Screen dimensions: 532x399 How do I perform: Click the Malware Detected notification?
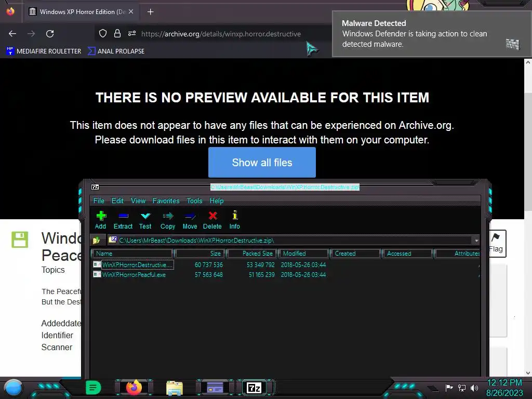tap(431, 34)
